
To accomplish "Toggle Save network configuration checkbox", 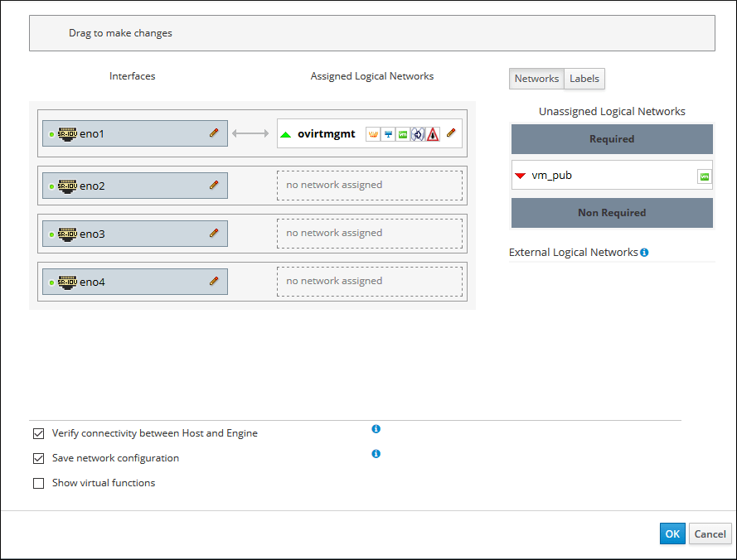I will click(38, 458).
